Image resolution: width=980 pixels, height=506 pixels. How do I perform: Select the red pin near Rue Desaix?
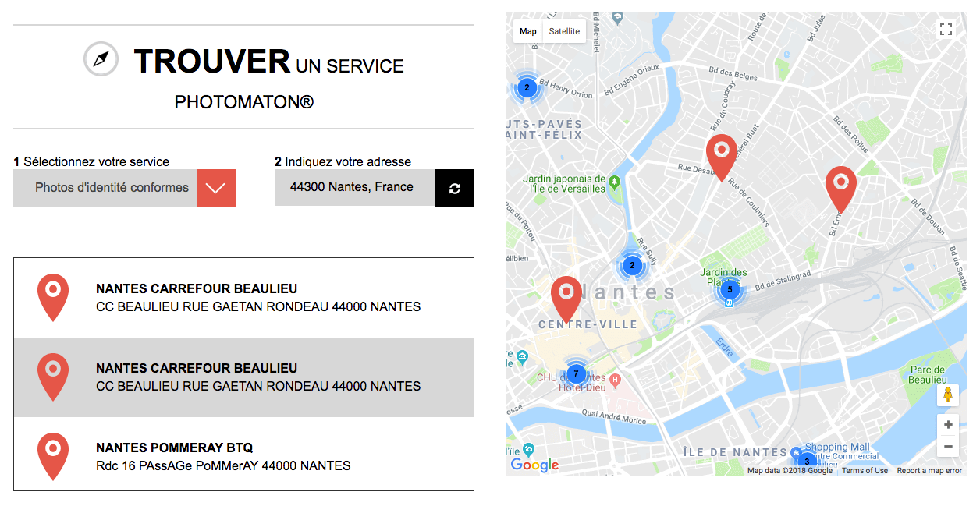(x=722, y=157)
